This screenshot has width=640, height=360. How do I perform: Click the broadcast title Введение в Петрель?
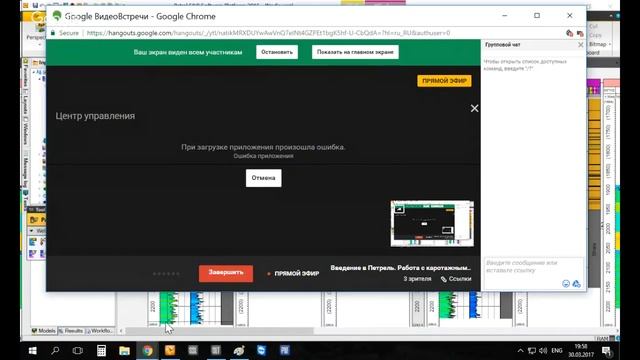point(400,268)
